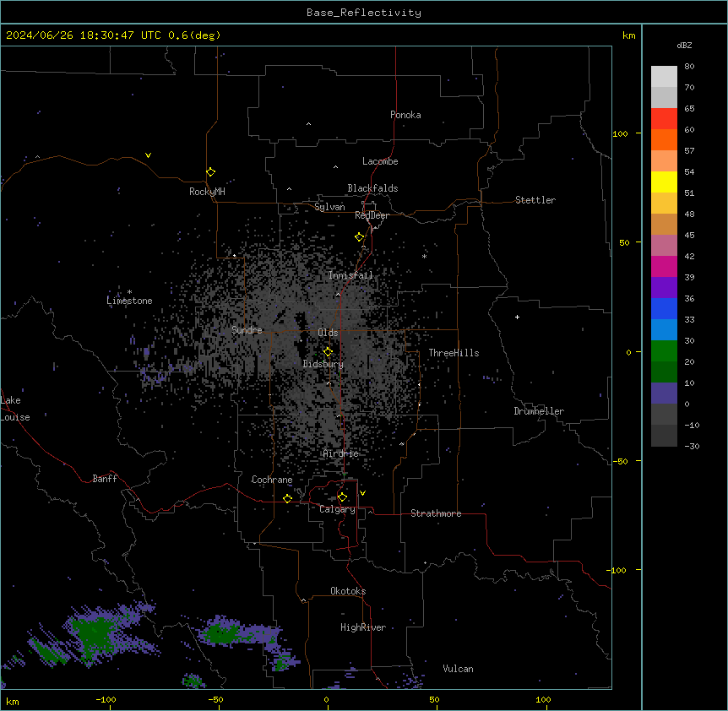Click the Ponoka city label
728x711 pixels.
click(x=405, y=115)
